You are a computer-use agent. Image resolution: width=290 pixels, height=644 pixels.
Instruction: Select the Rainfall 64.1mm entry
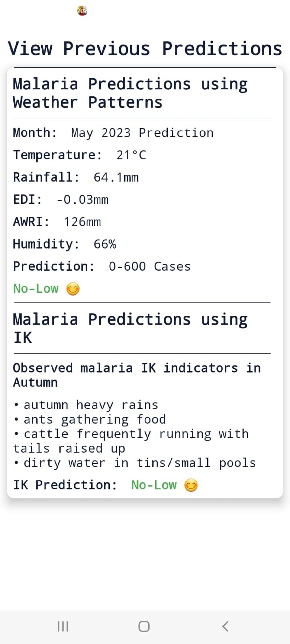click(76, 177)
